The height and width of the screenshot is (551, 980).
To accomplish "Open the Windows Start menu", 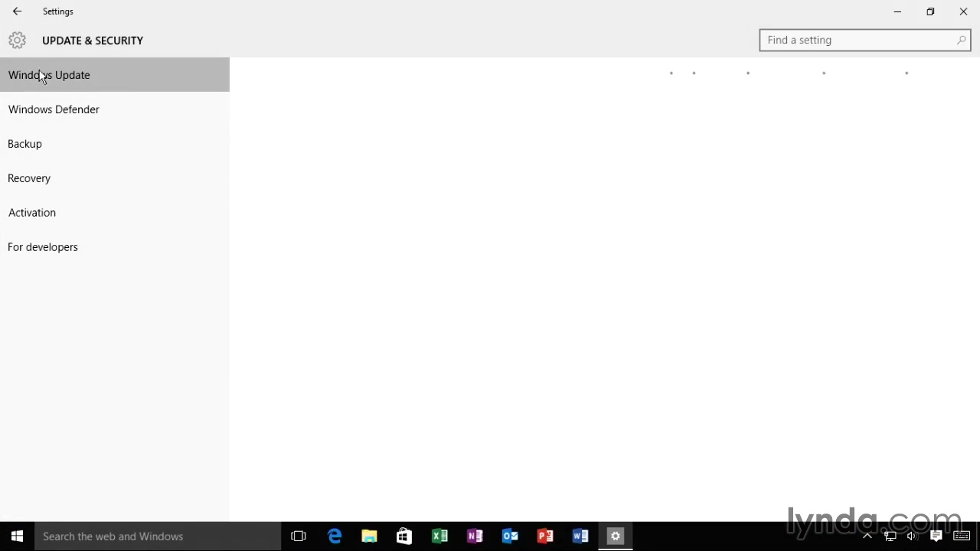I will [17, 536].
